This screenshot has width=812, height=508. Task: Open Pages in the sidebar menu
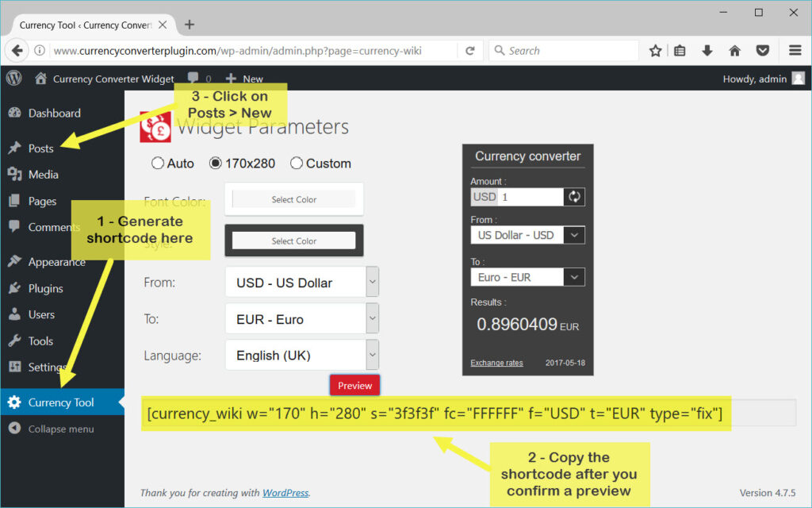coord(43,201)
